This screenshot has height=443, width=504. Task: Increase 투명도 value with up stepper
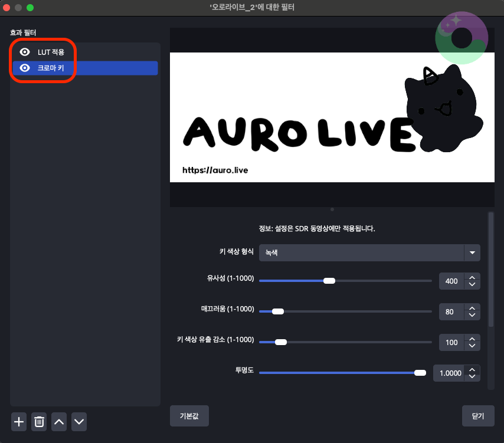(472, 369)
